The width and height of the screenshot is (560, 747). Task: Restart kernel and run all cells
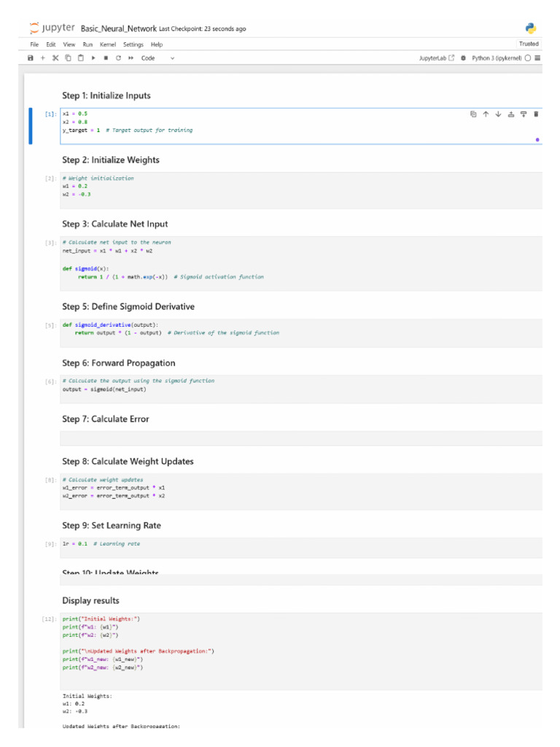coord(131,58)
